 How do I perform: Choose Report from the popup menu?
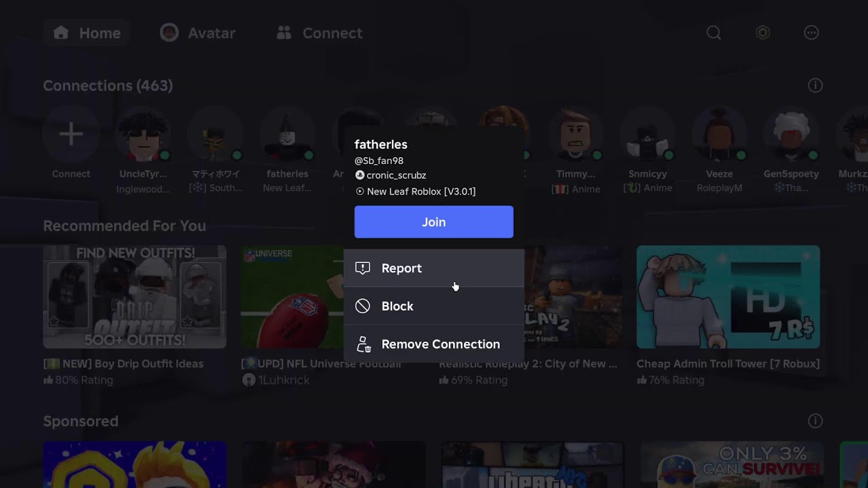(x=434, y=268)
